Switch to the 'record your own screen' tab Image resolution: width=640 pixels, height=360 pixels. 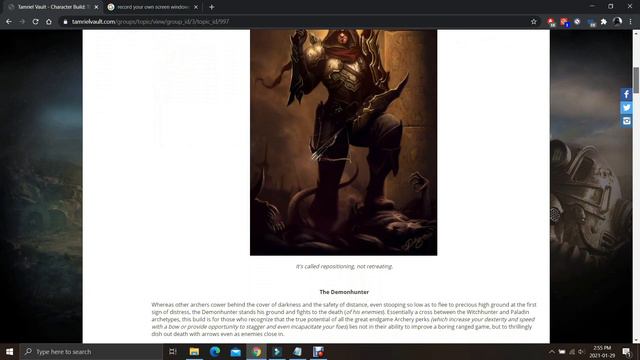coord(152,7)
